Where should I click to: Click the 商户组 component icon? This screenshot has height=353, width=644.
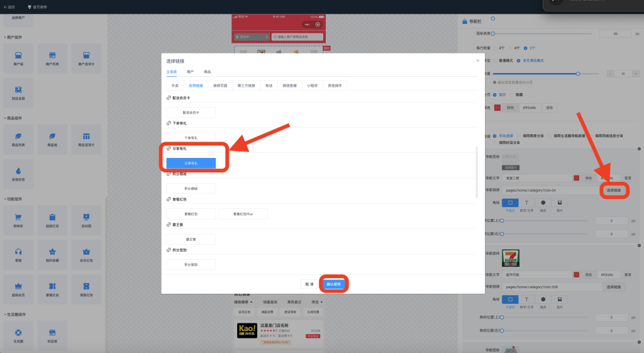18,55
